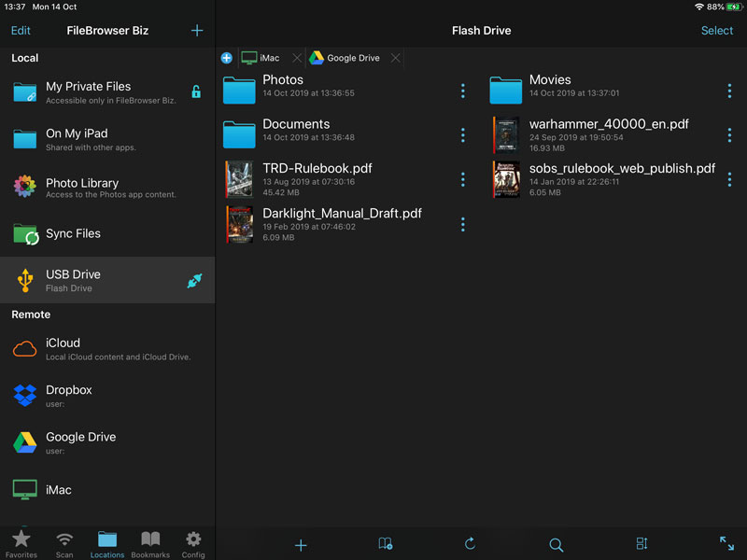Open the sobs_rulebook_web_publish.pdf thumbnail
Screen dimensions: 747x560
[506, 179]
